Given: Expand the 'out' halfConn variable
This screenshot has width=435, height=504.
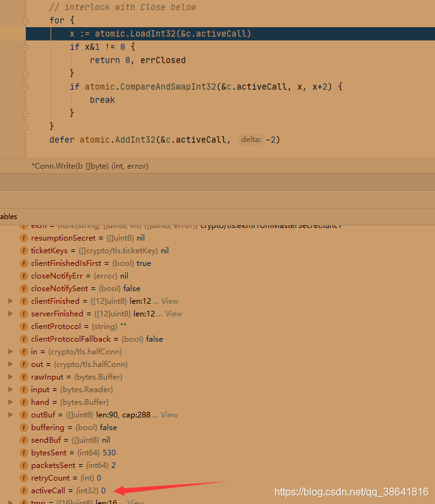Looking at the screenshot, I should (11, 364).
